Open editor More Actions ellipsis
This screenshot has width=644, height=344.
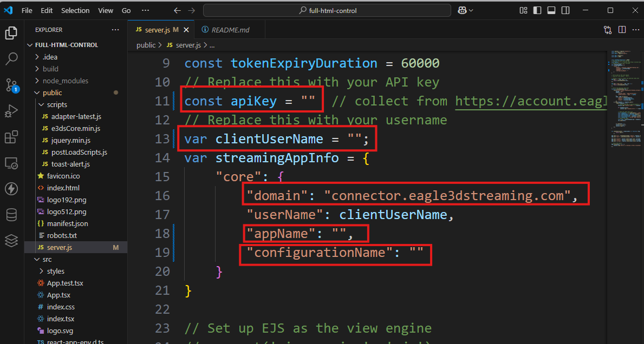(636, 30)
